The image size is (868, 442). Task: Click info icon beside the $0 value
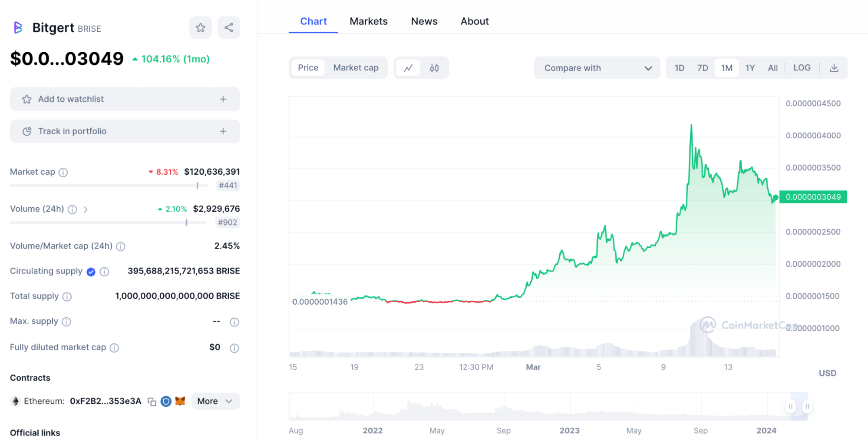234,348
